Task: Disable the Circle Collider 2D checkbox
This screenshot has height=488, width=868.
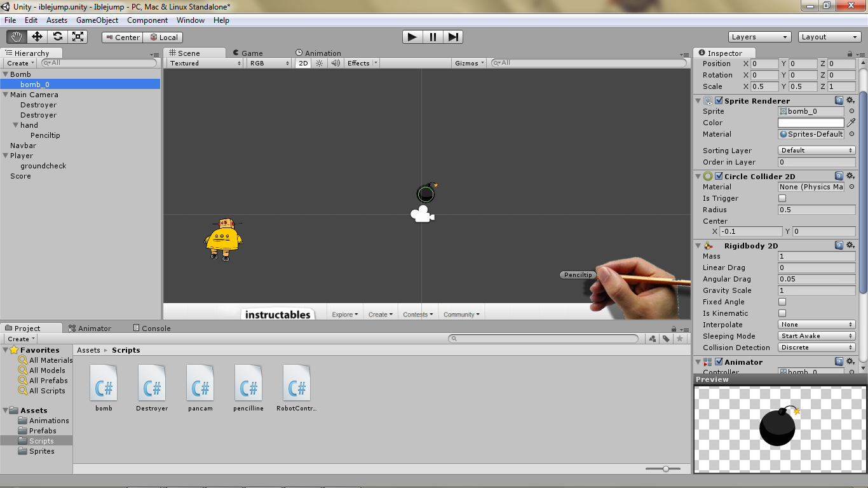Action: (x=719, y=176)
